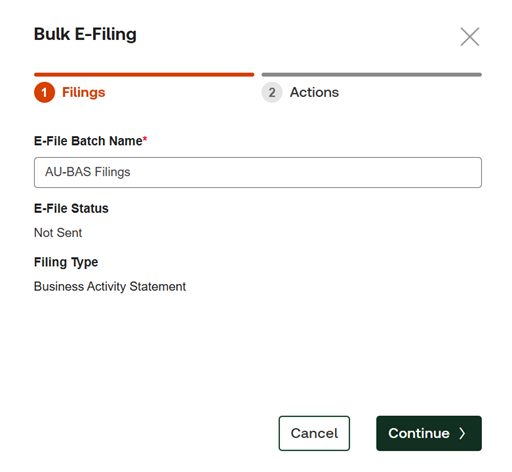This screenshot has width=512, height=472.
Task: Click the E-File Batch Name label
Action: click(x=88, y=141)
